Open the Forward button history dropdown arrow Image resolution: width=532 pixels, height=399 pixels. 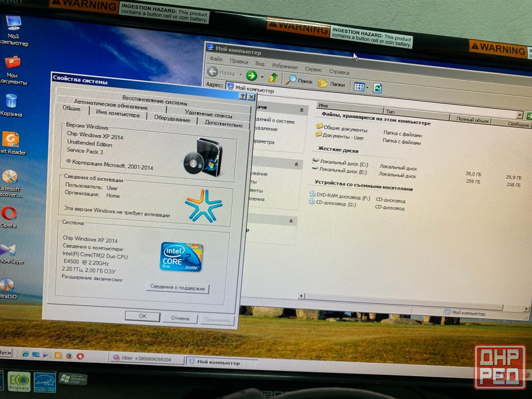(x=262, y=77)
